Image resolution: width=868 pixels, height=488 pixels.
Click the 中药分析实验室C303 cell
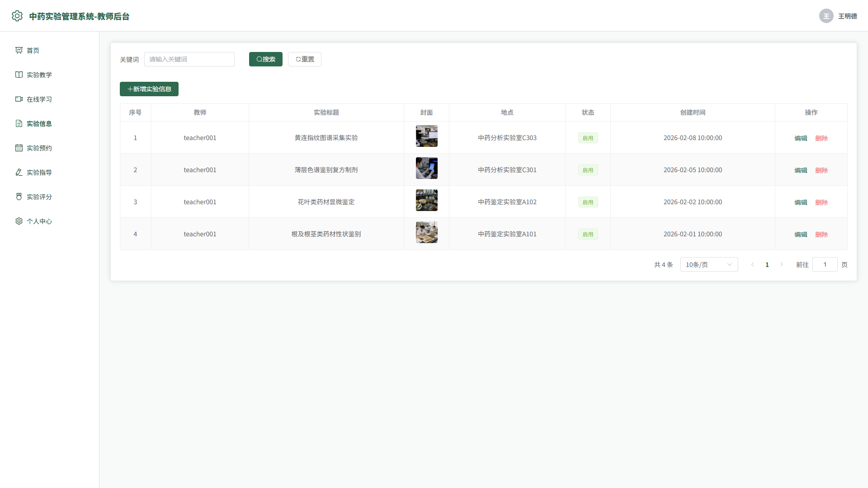tap(507, 138)
